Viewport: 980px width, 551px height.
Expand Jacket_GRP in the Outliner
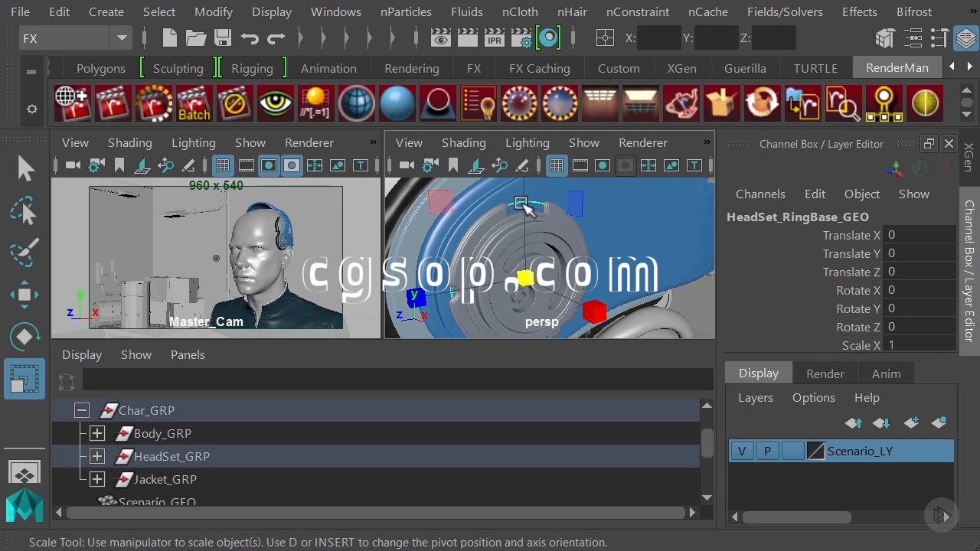(97, 480)
